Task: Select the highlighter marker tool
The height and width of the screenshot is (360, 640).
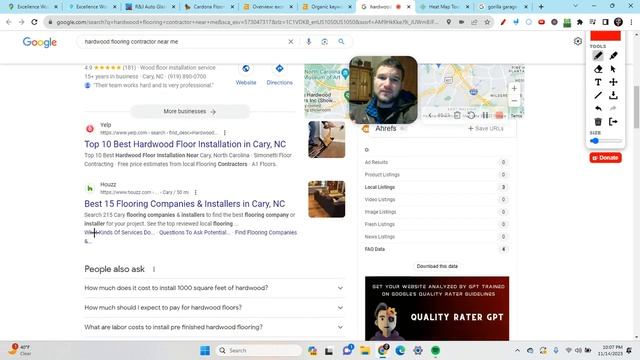Action: (613, 56)
